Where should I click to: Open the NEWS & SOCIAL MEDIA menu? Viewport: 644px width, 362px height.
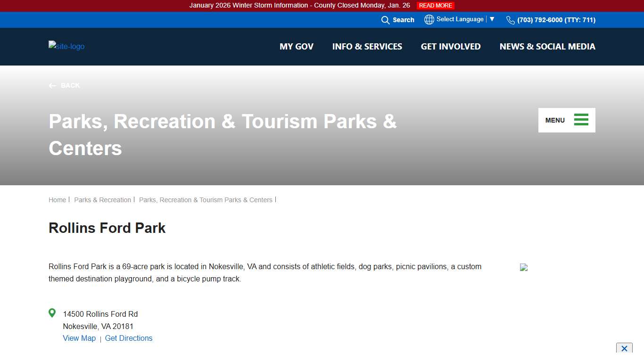(x=547, y=47)
